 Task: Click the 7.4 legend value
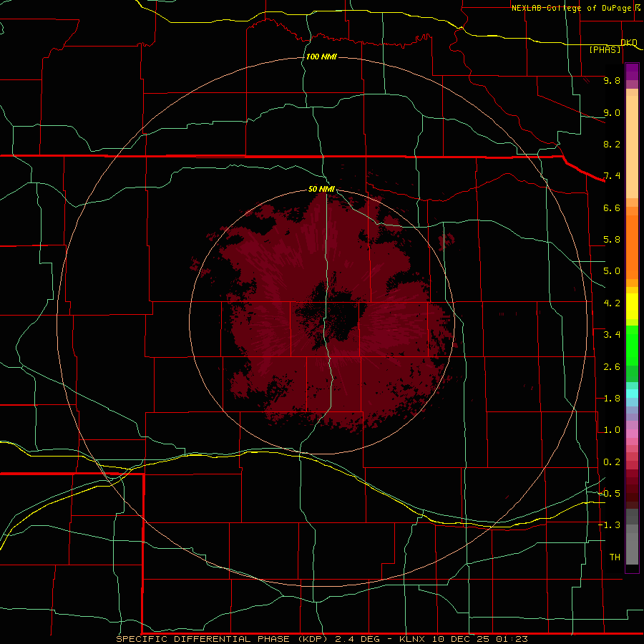[x=612, y=176]
